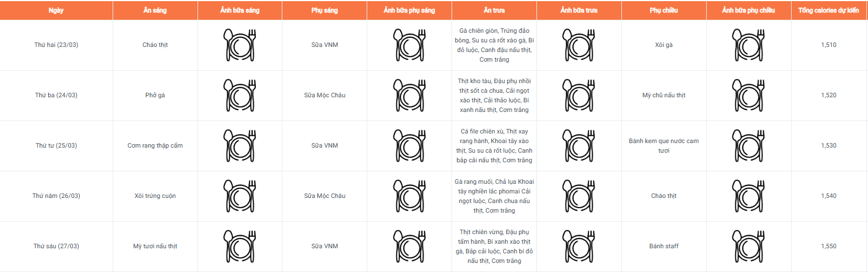
Task: Open Thursday's afternoon snack photo icon
Action: (x=749, y=196)
